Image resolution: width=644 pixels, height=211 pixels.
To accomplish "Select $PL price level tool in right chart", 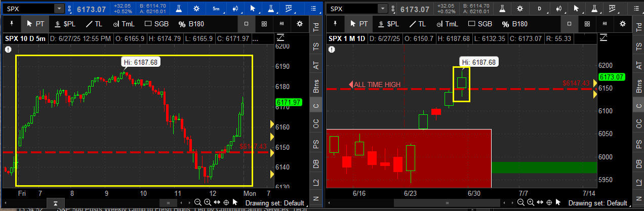I will click(x=387, y=24).
